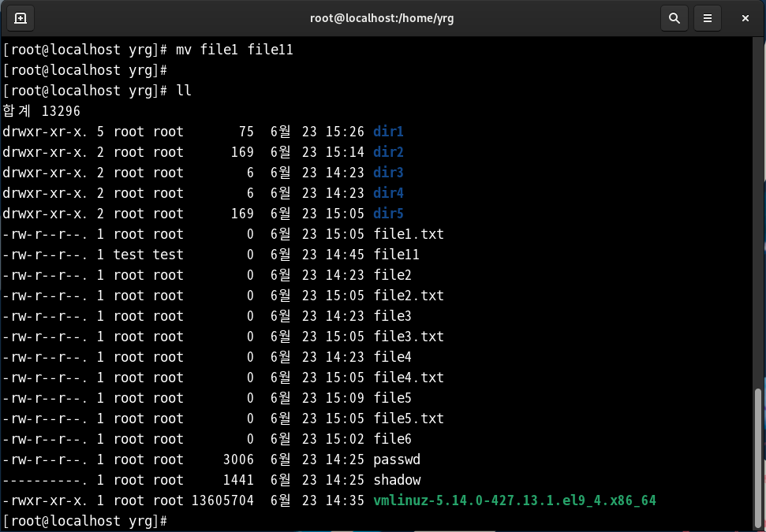Close the terminal window

[745, 18]
